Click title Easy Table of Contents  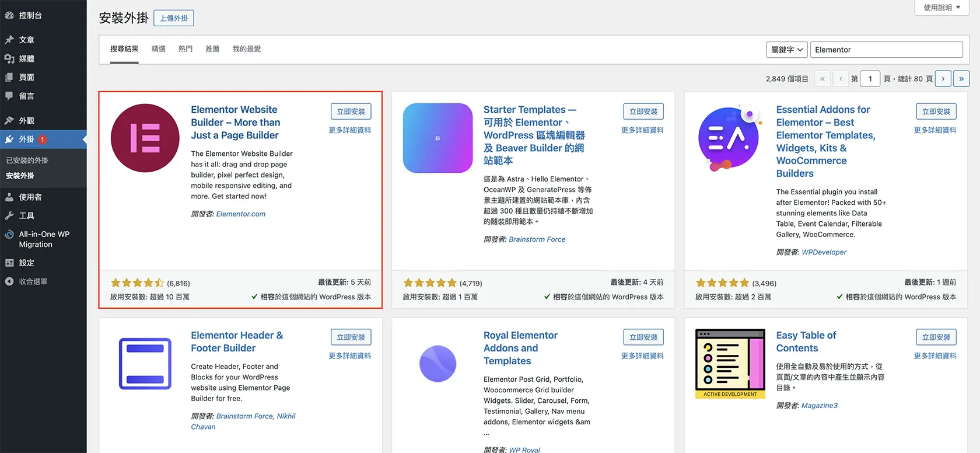click(806, 342)
